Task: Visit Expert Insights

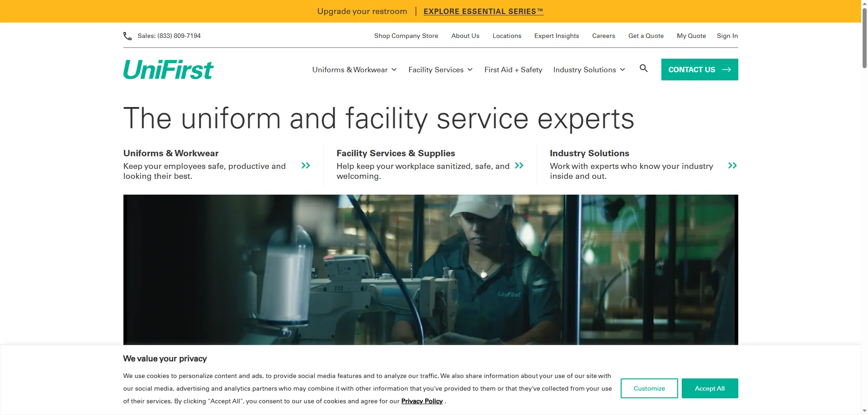Action: [557, 36]
